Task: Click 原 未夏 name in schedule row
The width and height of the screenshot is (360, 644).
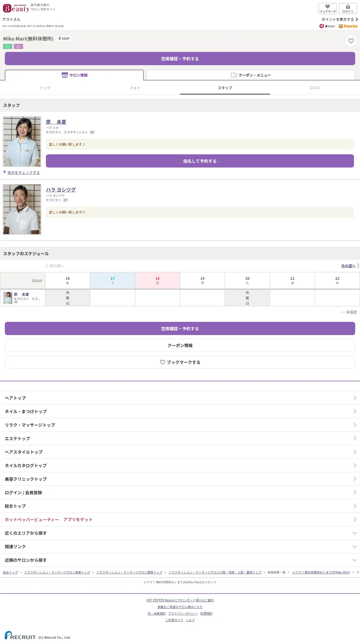Action: [21, 294]
